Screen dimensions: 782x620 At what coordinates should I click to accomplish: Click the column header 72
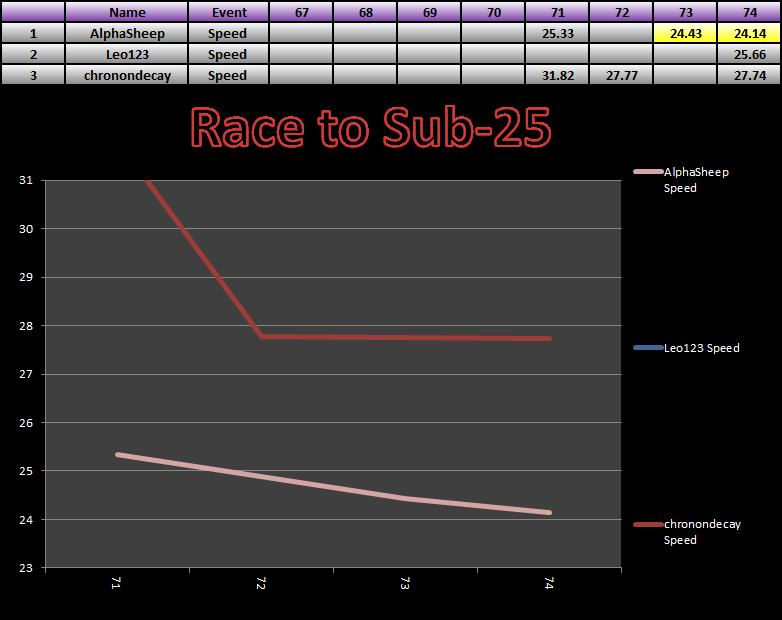pyautogui.click(x=621, y=12)
